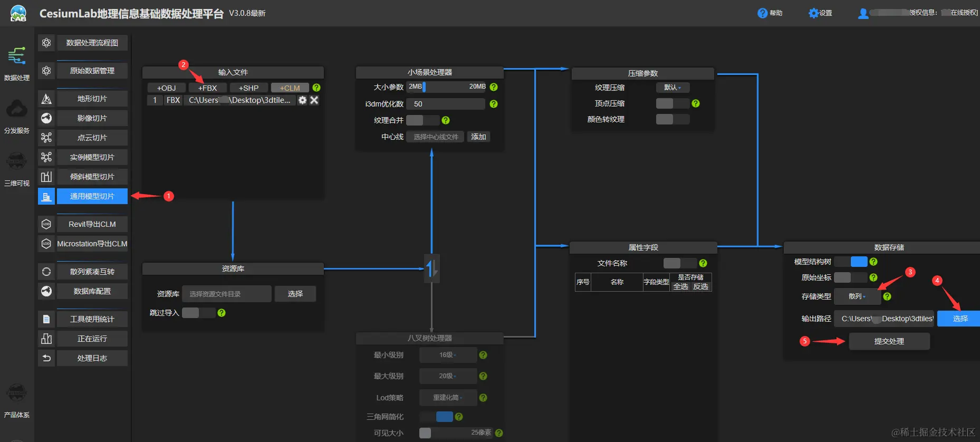The width and height of the screenshot is (980, 442).
Task: Click the 通用模型切片 model icon
Action: pos(46,196)
